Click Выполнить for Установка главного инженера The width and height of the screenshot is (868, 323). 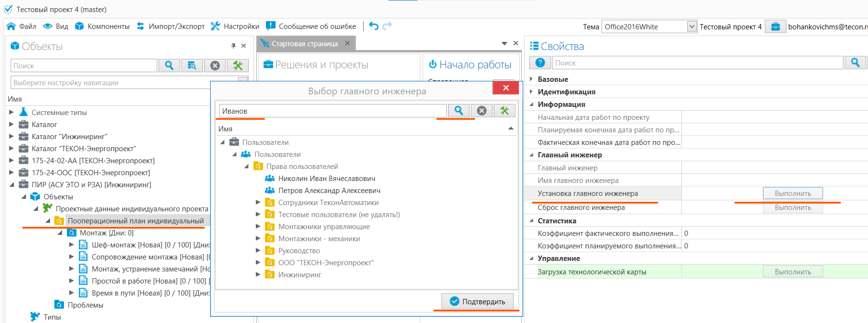pos(793,193)
